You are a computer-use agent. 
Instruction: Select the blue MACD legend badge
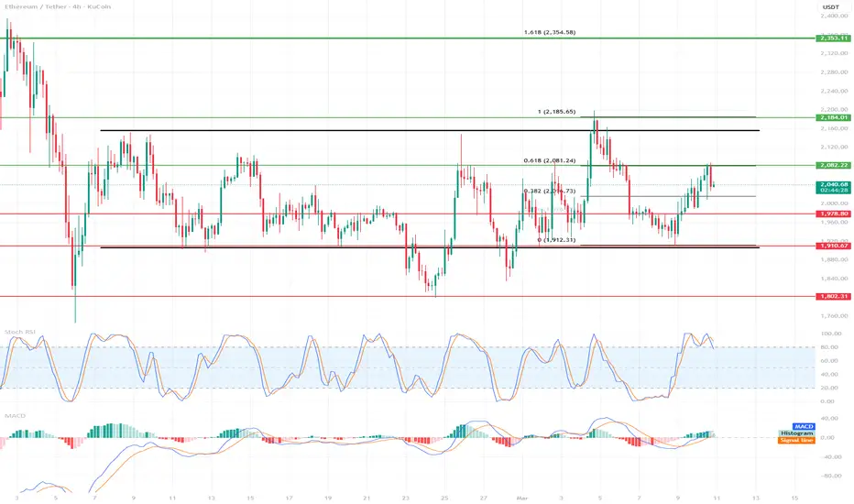(804, 427)
